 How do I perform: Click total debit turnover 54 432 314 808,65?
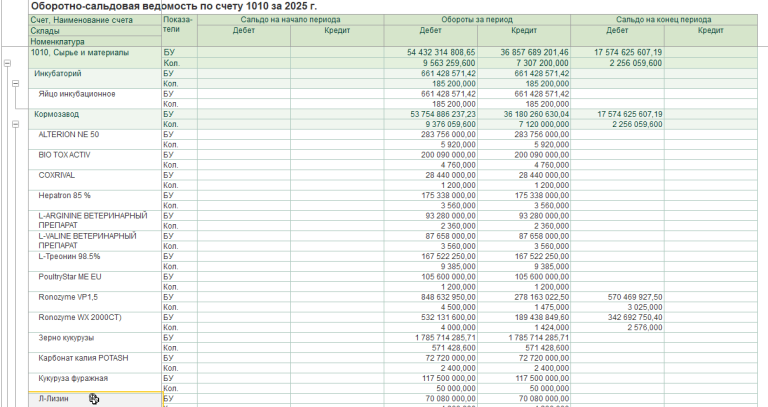(x=441, y=52)
